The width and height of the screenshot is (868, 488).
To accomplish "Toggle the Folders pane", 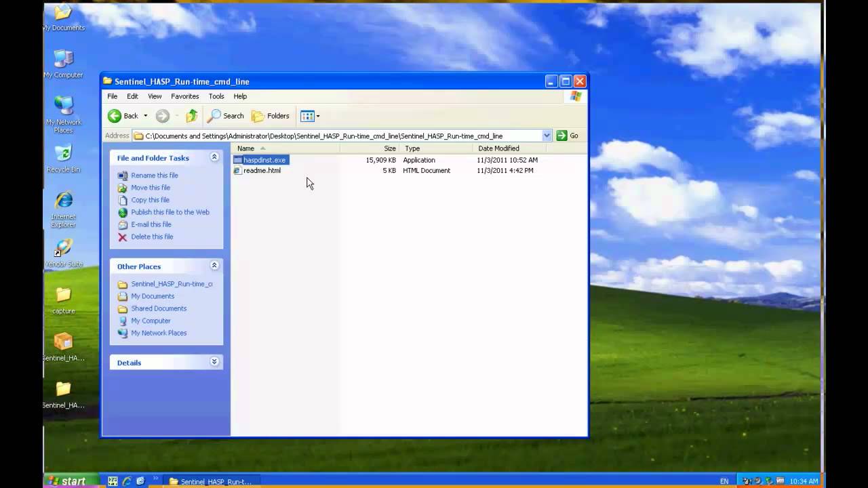I will point(271,116).
